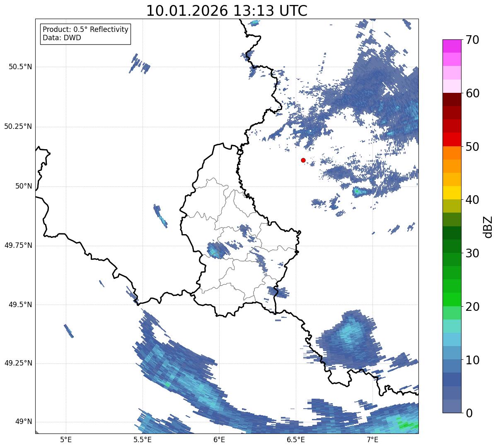The image size is (498, 448).
Task: Click the 50.5°N latitude label
Action: pyautogui.click(x=20, y=67)
